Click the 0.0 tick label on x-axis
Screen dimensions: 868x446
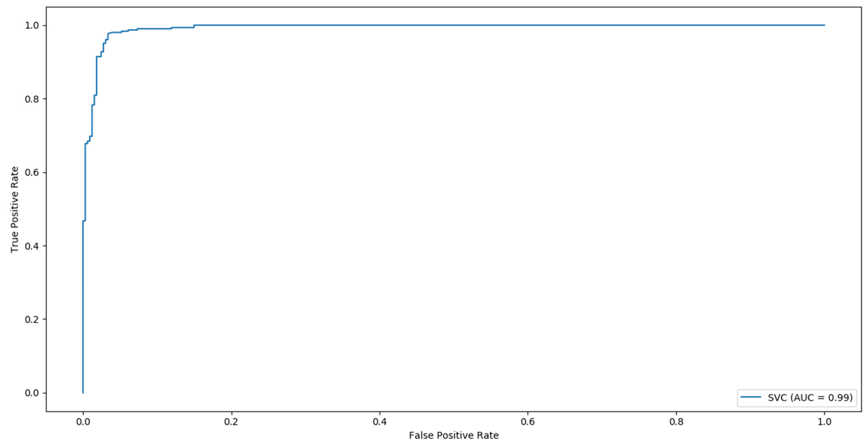click(x=83, y=421)
